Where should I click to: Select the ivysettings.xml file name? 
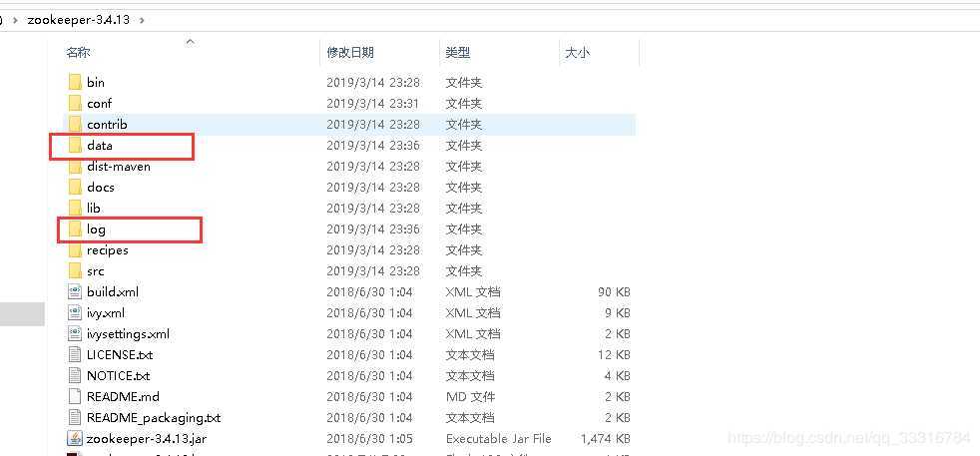click(128, 333)
